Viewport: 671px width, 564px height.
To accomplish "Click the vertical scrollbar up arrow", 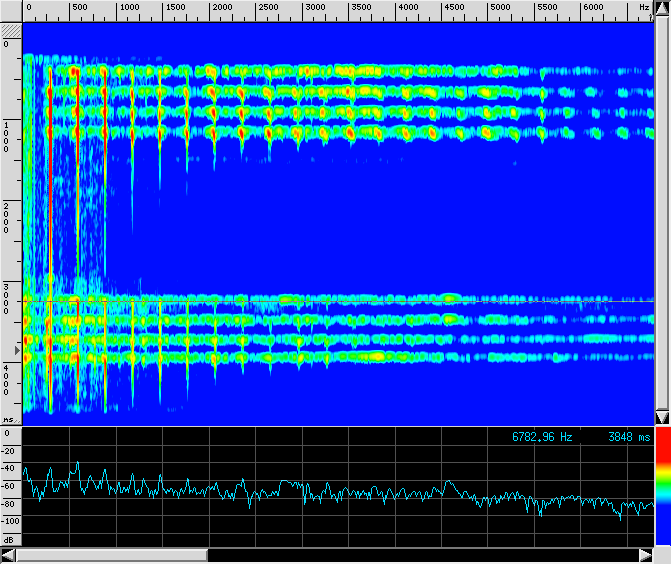I will coord(662,7).
